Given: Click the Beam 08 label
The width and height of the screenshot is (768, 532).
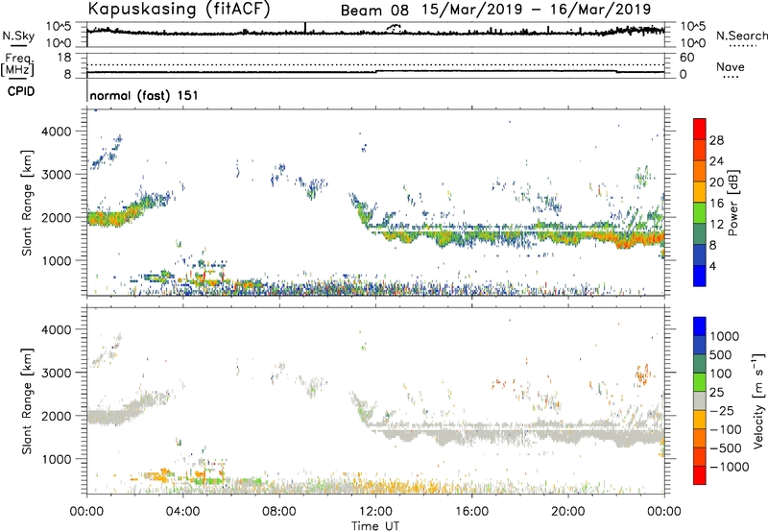Looking at the screenshot, I should coord(374,11).
